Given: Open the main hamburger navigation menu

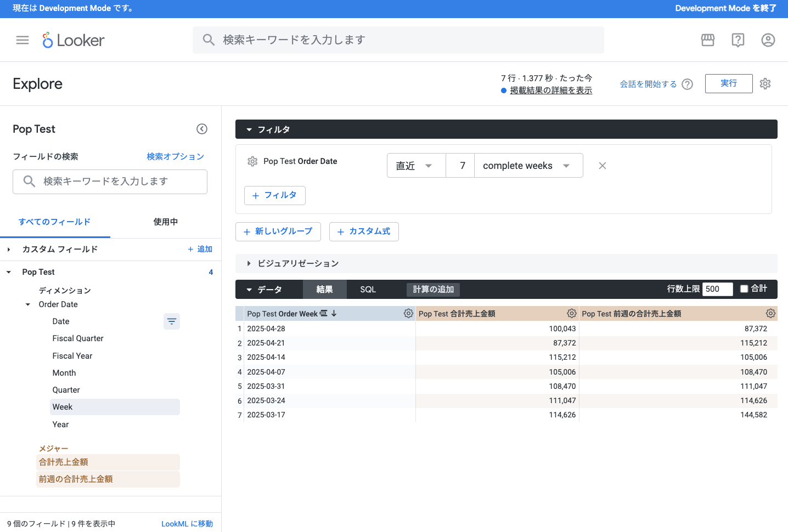Looking at the screenshot, I should pyautogui.click(x=22, y=40).
